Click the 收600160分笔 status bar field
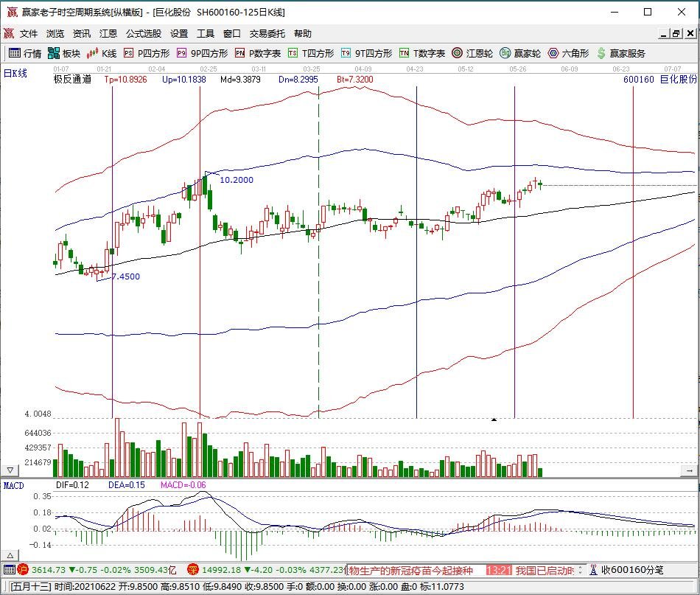Screen dimensions: 700x595 click(631, 570)
